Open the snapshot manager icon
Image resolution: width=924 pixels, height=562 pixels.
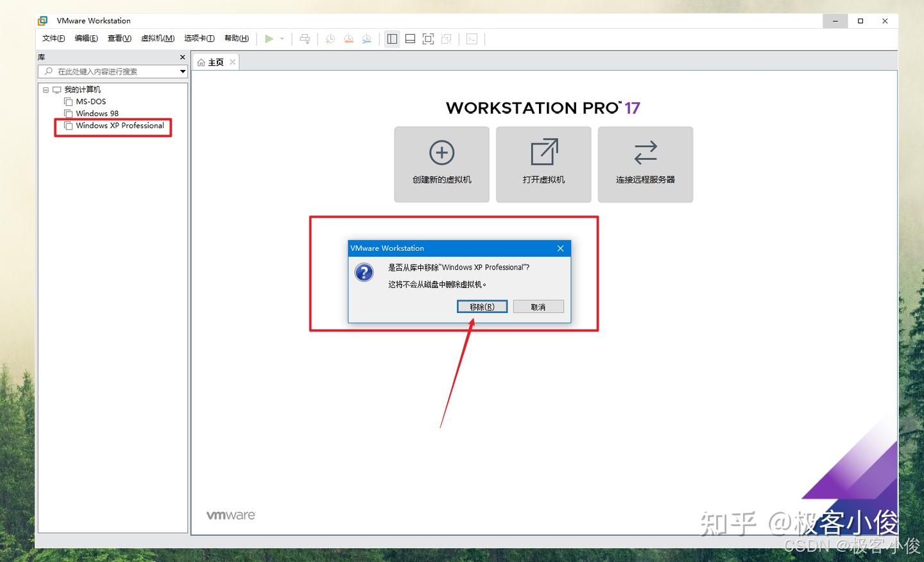tap(366, 39)
